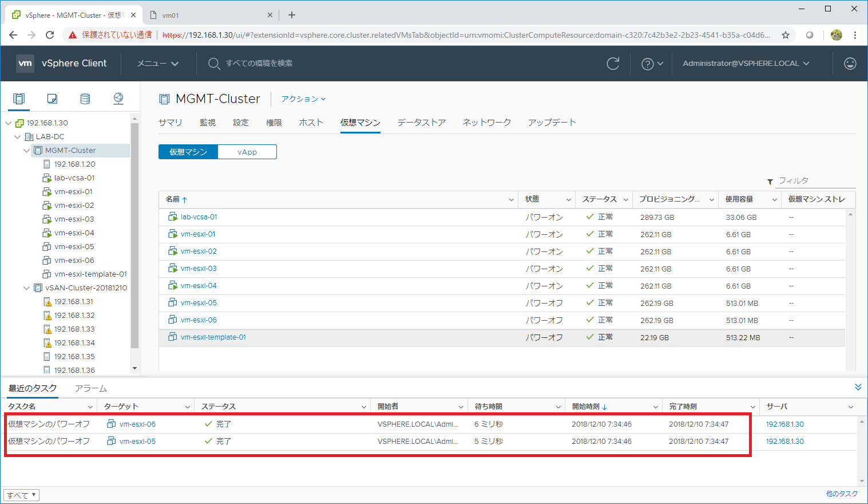Click the 他のタスク link
Screen dimensions: 868x504
click(842, 494)
